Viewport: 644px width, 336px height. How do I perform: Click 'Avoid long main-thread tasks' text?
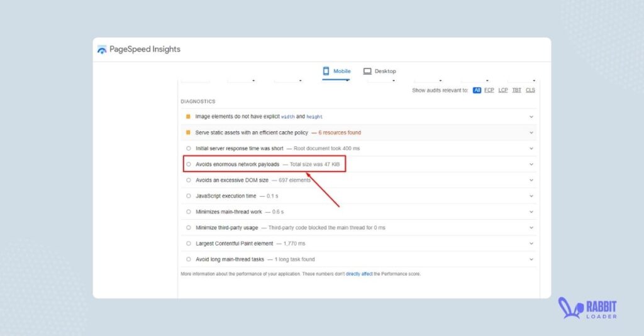click(230, 259)
